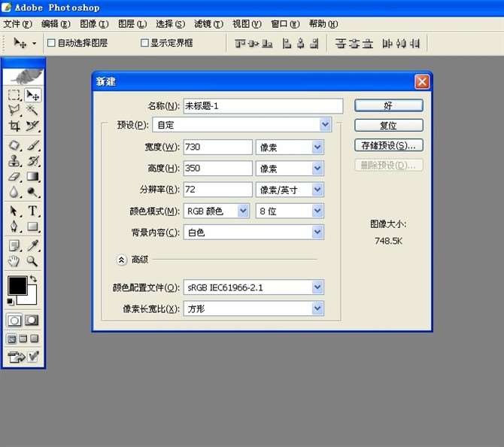Select the Rectangle shape tool

32,227
